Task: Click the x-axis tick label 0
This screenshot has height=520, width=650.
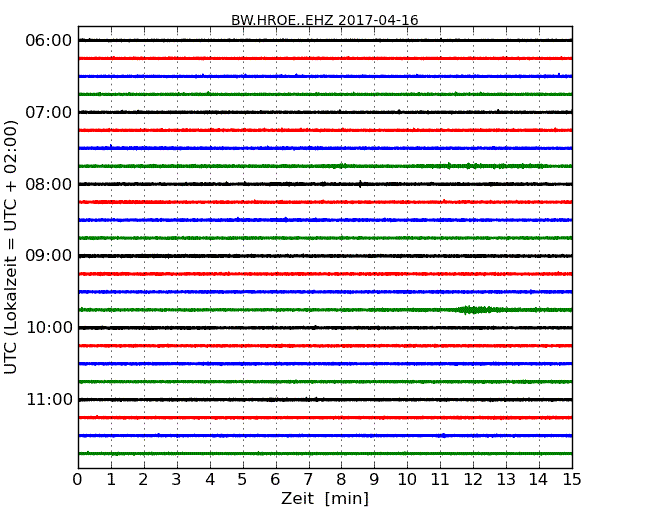Action: pos(78,480)
